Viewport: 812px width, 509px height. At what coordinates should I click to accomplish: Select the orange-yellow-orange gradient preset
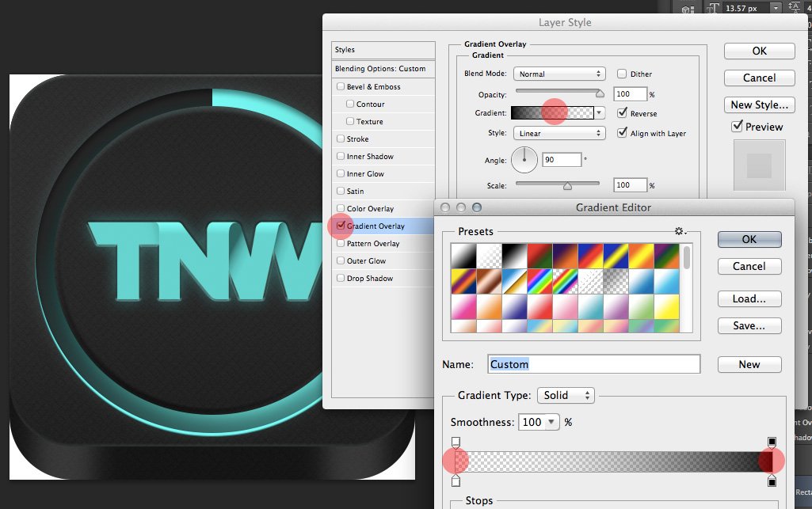641,256
